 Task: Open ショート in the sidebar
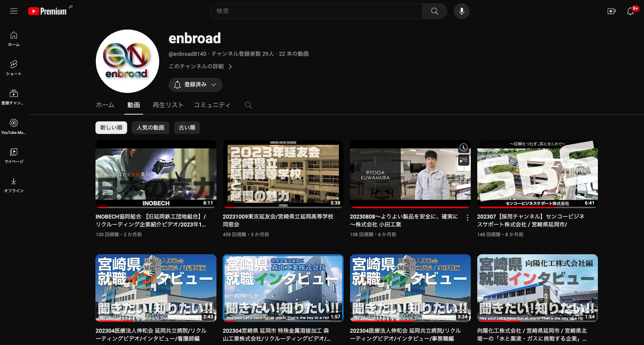(14, 68)
